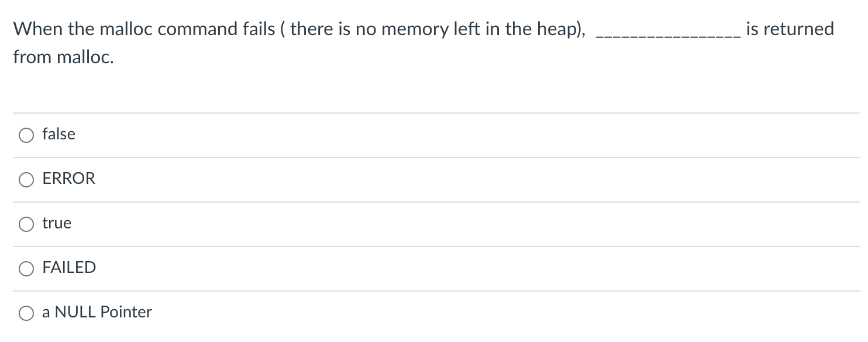Click the "FAILED" answer label text

pyautogui.click(x=69, y=268)
